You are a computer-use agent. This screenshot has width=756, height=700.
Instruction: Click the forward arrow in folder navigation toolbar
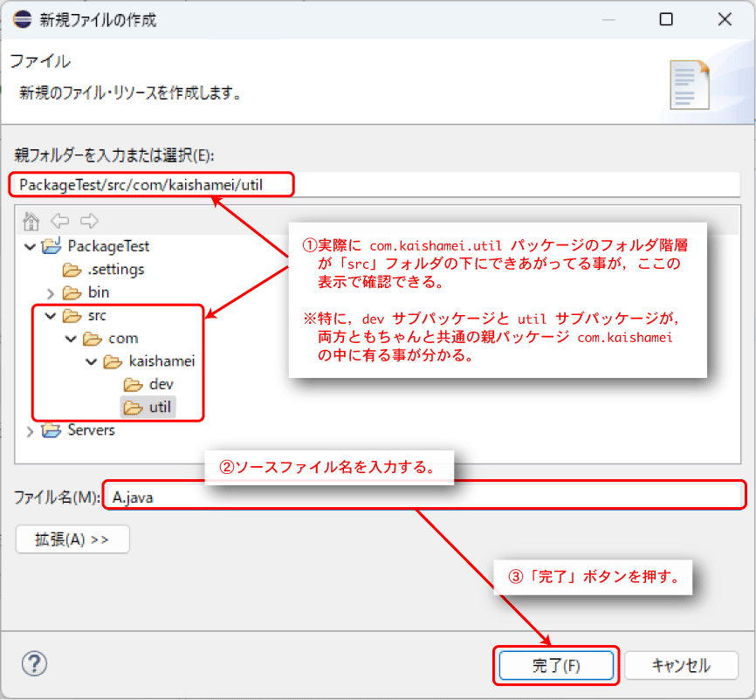pos(89,221)
